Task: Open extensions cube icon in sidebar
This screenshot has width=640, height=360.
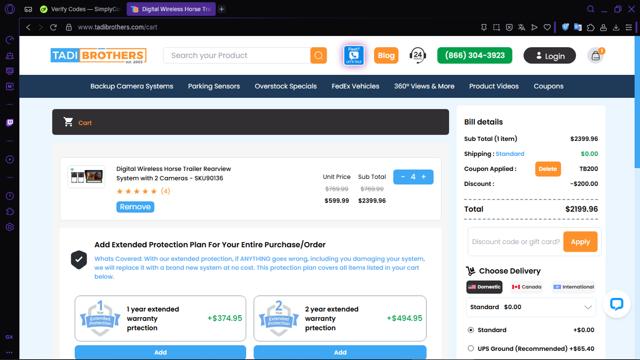Action: click(x=10, y=211)
